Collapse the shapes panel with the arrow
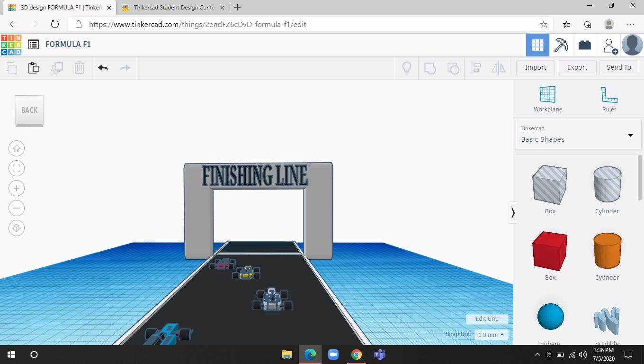This screenshot has height=364, width=644. [x=513, y=213]
